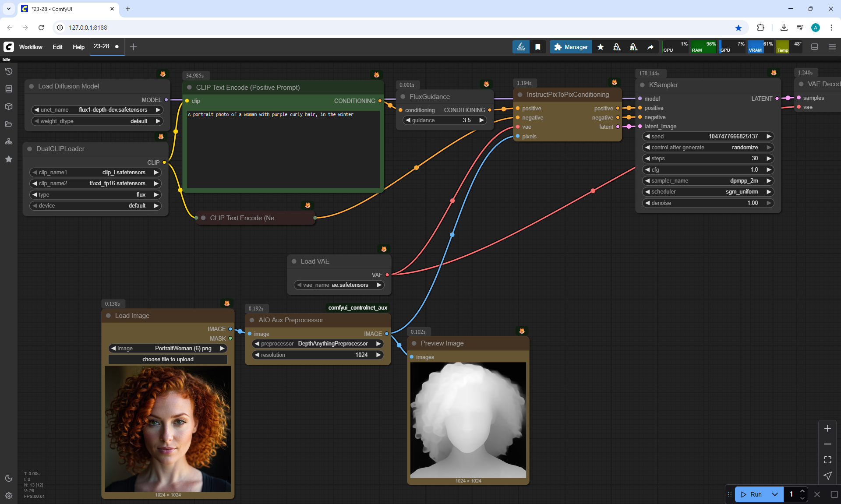Open the model library cube icon
Image resolution: width=841 pixels, height=504 pixels.
9,106
